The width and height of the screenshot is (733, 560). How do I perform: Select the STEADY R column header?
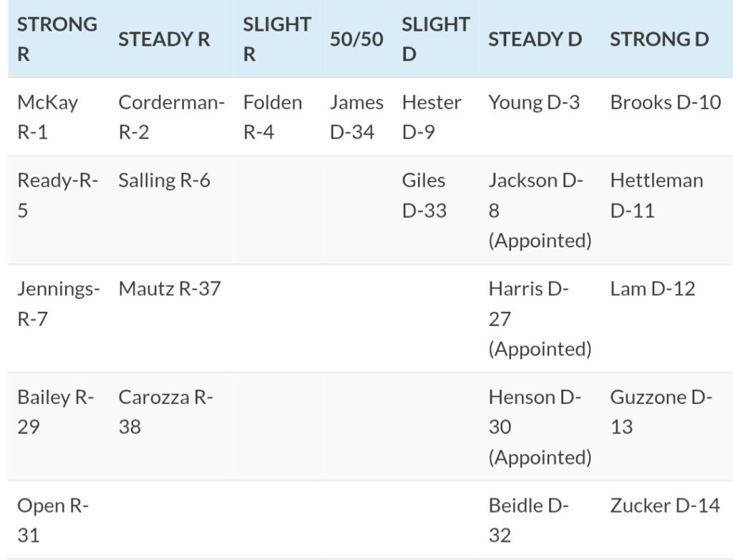tap(164, 39)
